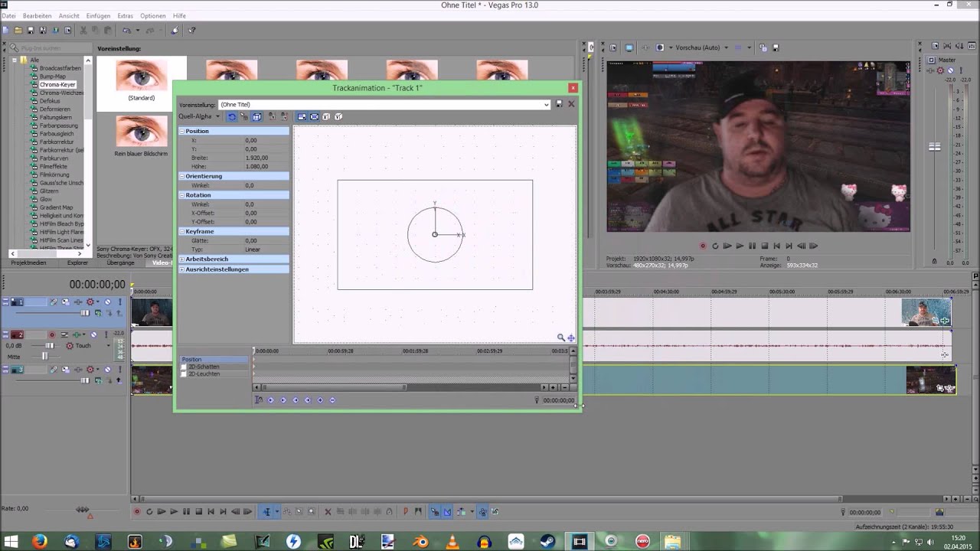980x551 pixels.
Task: Mute video track 1
Action: (x=107, y=302)
